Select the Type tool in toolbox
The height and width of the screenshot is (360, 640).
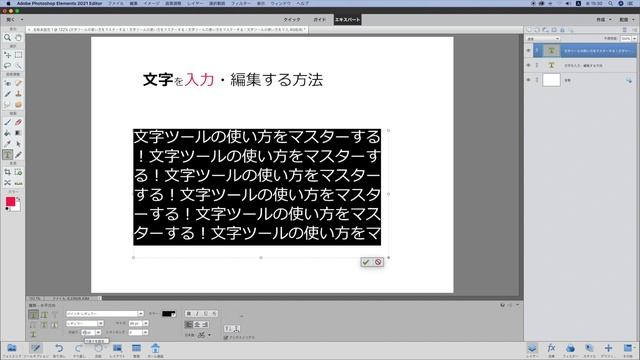(x=7, y=155)
